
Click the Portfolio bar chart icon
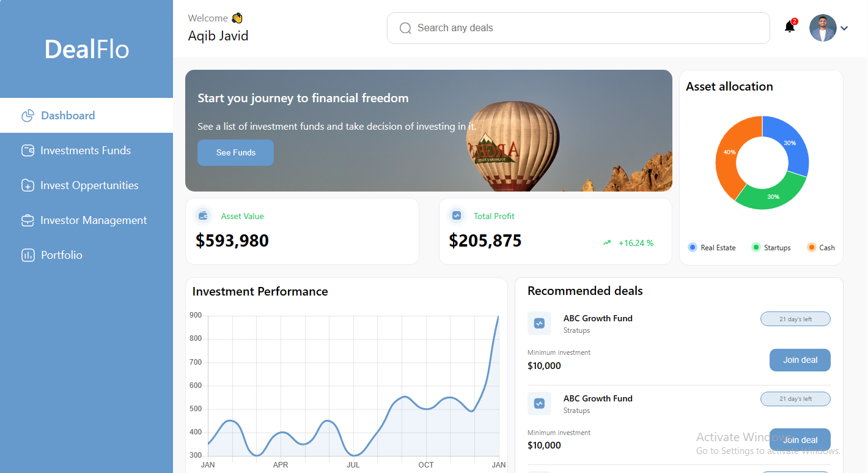(x=28, y=255)
